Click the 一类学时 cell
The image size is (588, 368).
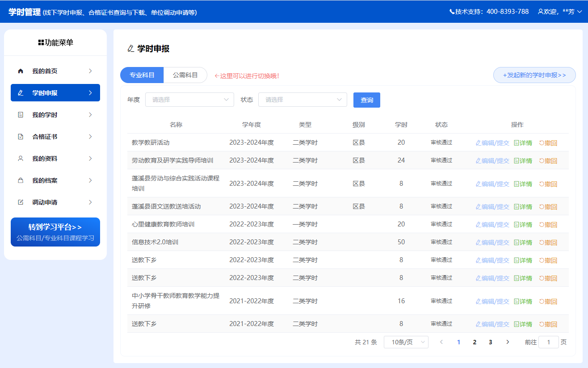305,224
